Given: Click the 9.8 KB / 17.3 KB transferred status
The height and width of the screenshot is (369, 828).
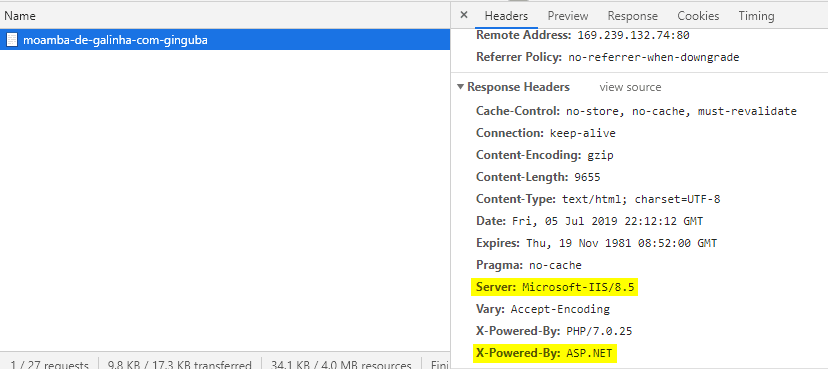Looking at the screenshot, I should (180, 365).
